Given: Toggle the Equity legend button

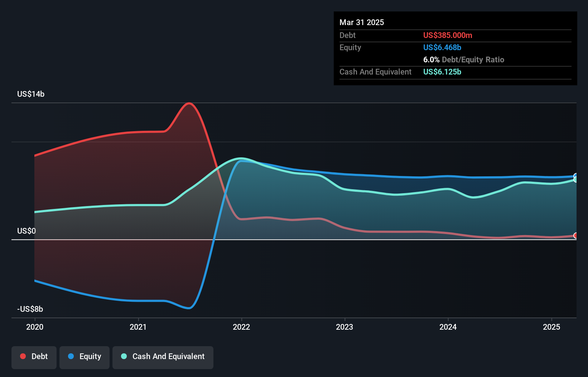Looking at the screenshot, I should (85, 357).
